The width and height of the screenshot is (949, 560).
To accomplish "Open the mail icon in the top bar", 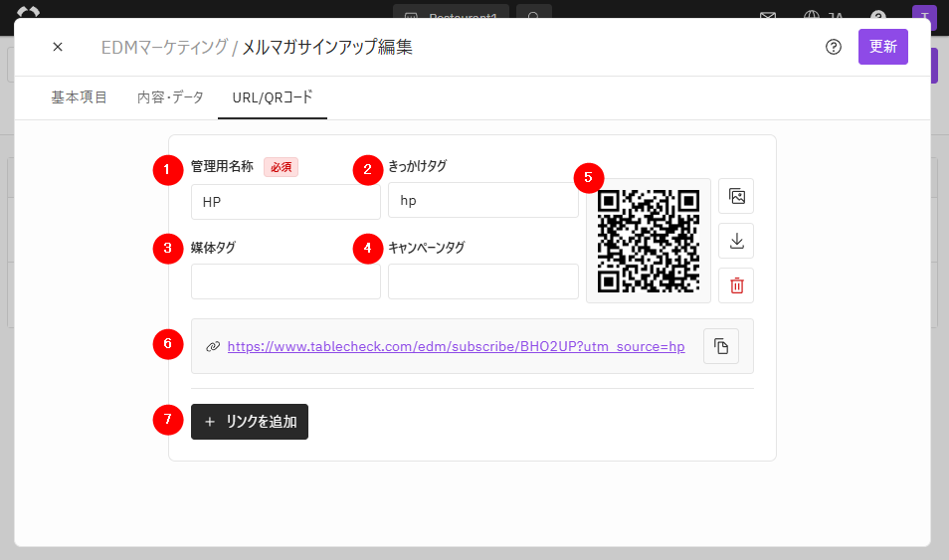I will (x=768, y=15).
